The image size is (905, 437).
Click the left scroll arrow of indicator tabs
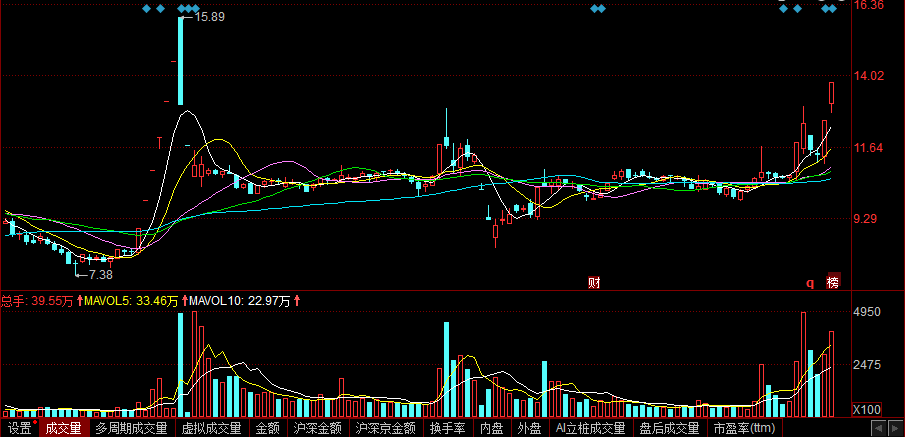(879, 428)
